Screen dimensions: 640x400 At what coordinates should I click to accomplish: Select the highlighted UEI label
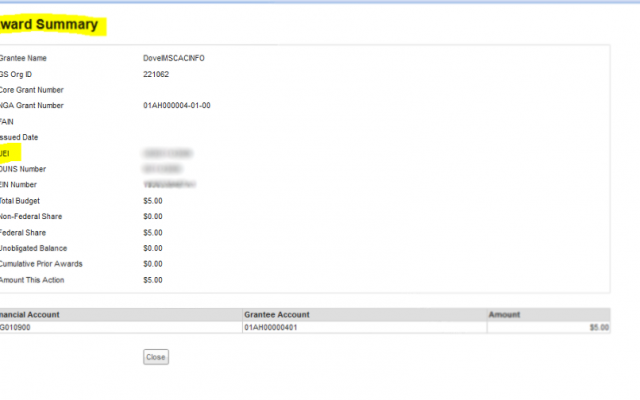5,153
